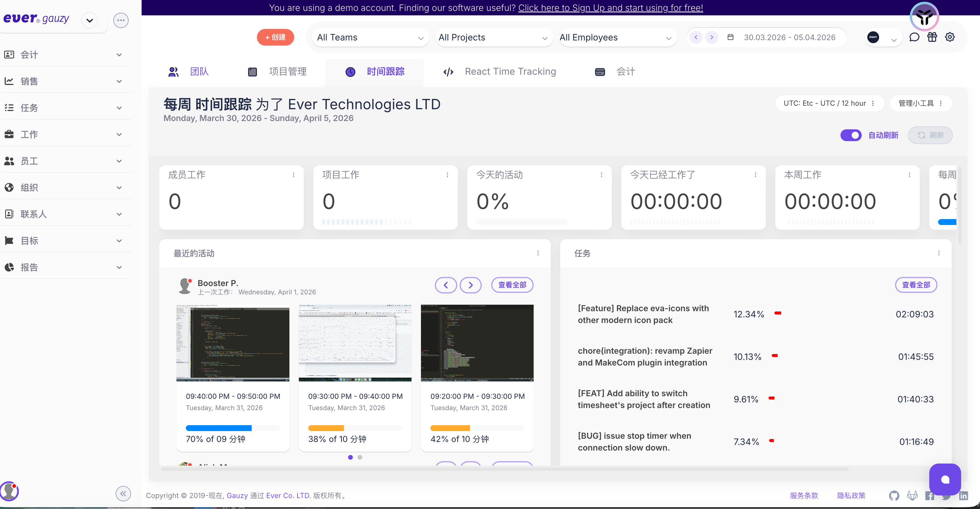Viewport: 980px width, 509px height.
Task: Open the three-dot circle menu near logo
Action: pyautogui.click(x=121, y=20)
